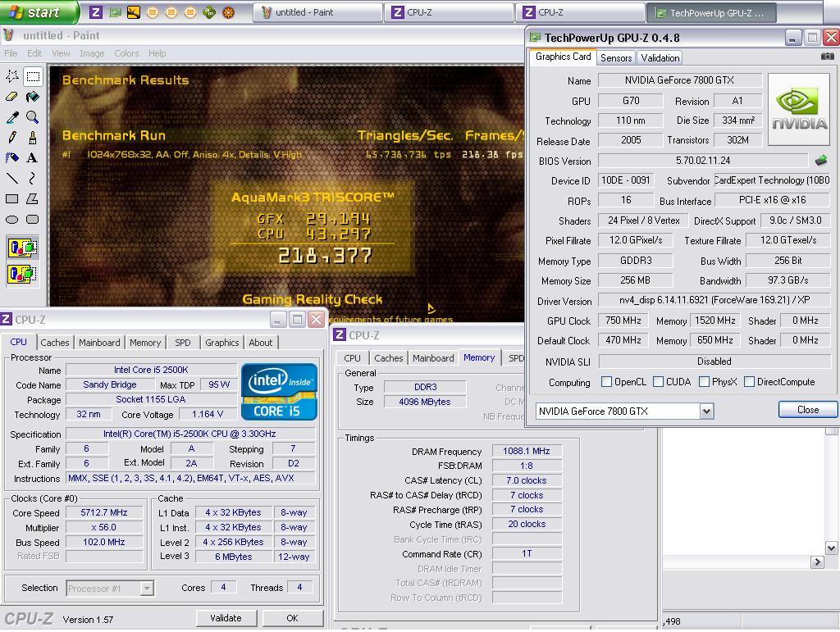840x632 pixels.
Task: Open the File menu in Paint
Action: 11,53
